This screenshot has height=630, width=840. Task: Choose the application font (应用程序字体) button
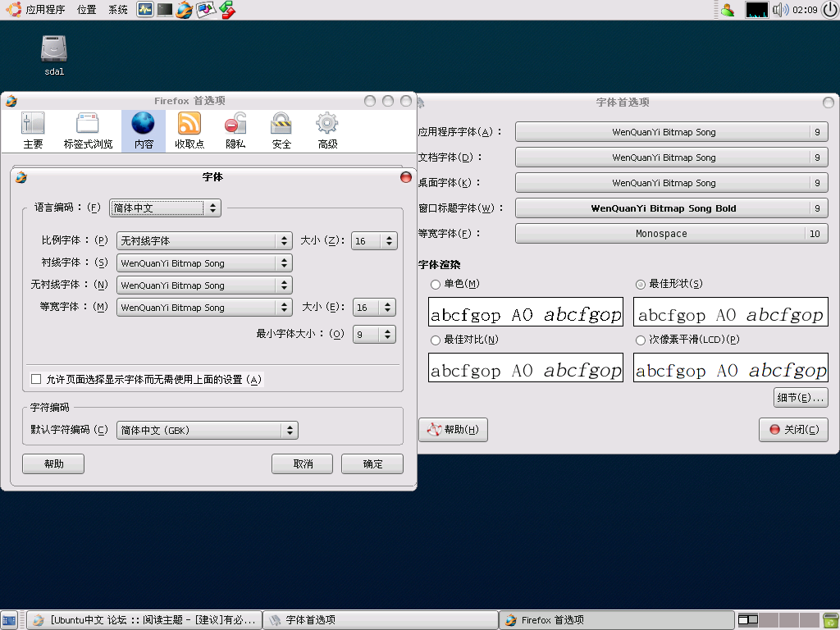point(672,132)
